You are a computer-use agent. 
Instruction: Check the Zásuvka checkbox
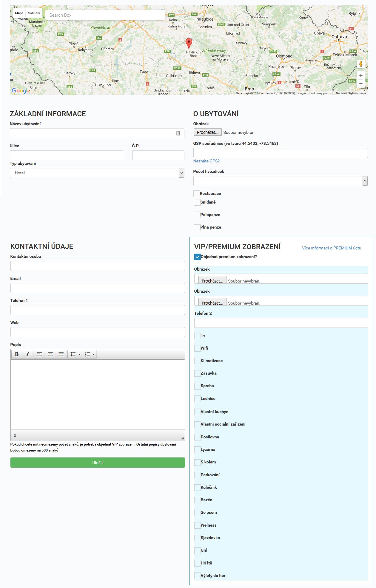point(197,373)
